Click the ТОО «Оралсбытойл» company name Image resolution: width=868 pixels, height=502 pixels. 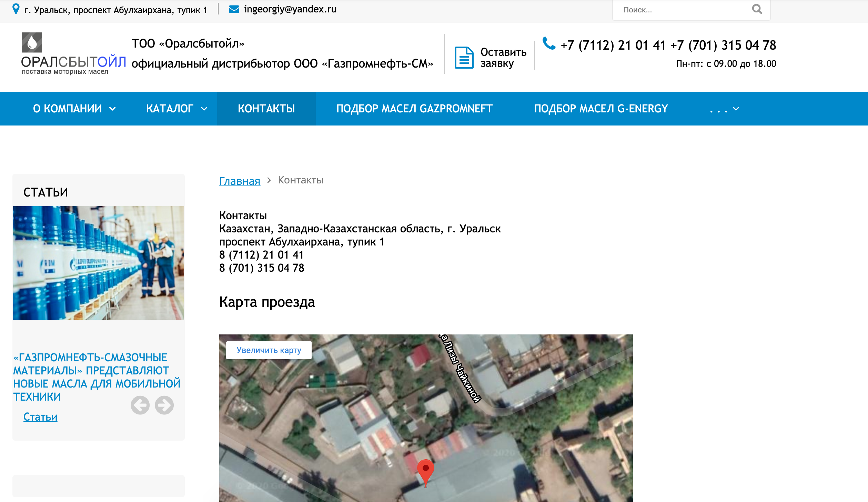point(188,44)
